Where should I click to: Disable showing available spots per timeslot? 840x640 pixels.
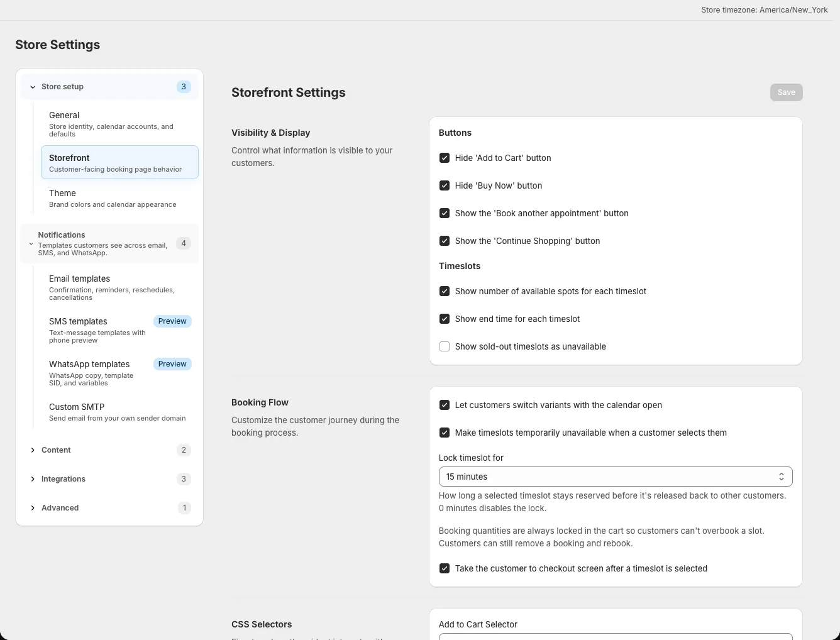click(x=445, y=291)
